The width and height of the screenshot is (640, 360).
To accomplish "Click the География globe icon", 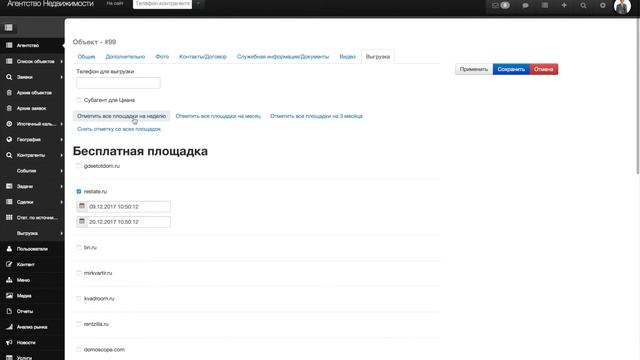I will tap(9, 140).
